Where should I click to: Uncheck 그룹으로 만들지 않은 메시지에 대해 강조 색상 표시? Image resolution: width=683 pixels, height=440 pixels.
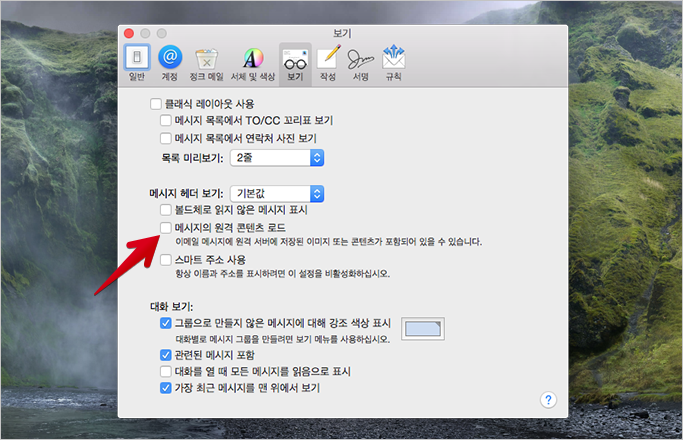[x=166, y=323]
